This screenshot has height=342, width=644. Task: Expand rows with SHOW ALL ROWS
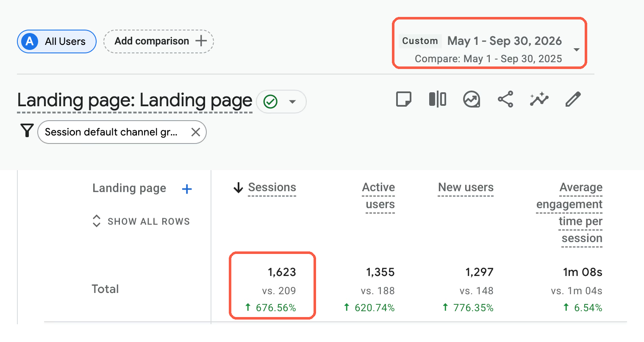(x=141, y=221)
